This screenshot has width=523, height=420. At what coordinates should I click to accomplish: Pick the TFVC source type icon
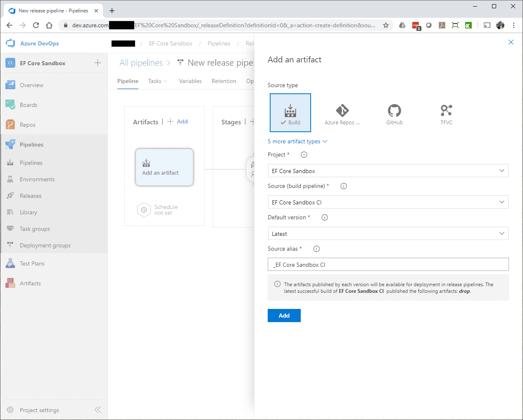(x=446, y=114)
